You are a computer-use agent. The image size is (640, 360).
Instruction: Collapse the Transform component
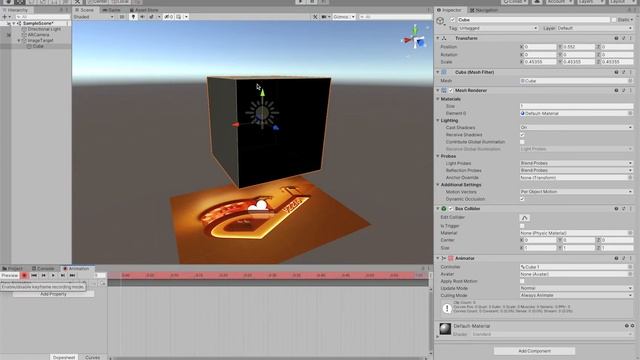point(438,38)
